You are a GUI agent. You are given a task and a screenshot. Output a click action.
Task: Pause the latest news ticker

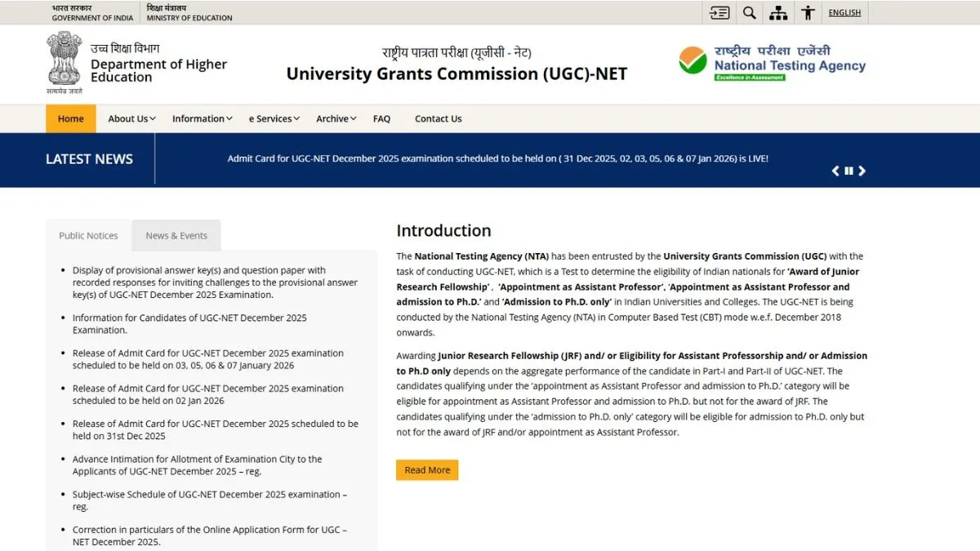point(849,171)
